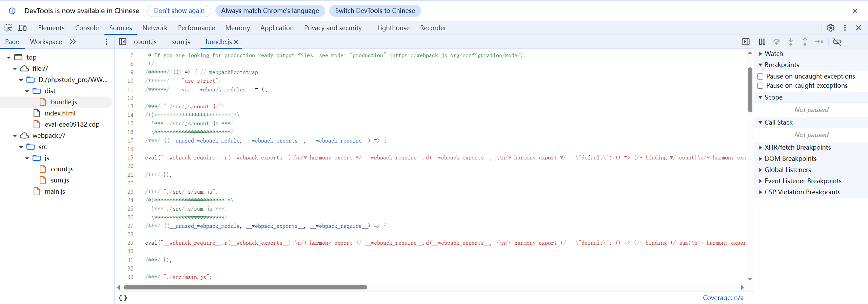Step into next function call
Viewport: 868px width, 304px height.
[x=791, y=42]
